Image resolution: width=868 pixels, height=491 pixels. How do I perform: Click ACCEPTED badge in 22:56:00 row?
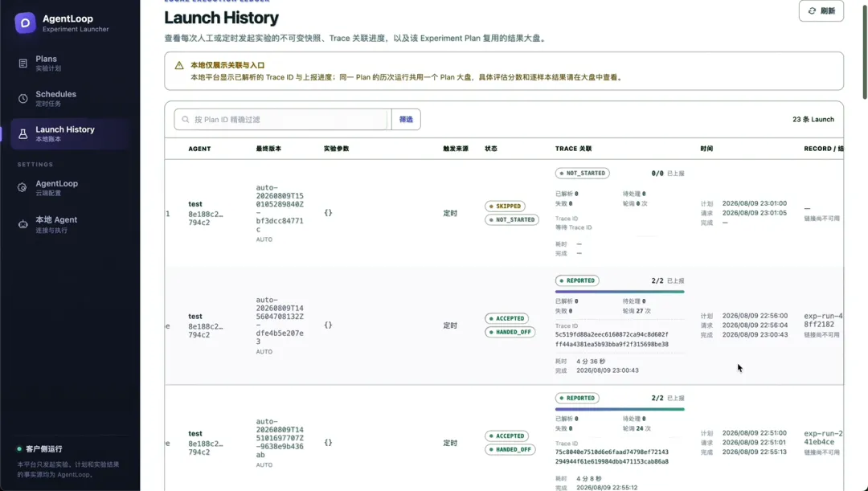click(506, 318)
